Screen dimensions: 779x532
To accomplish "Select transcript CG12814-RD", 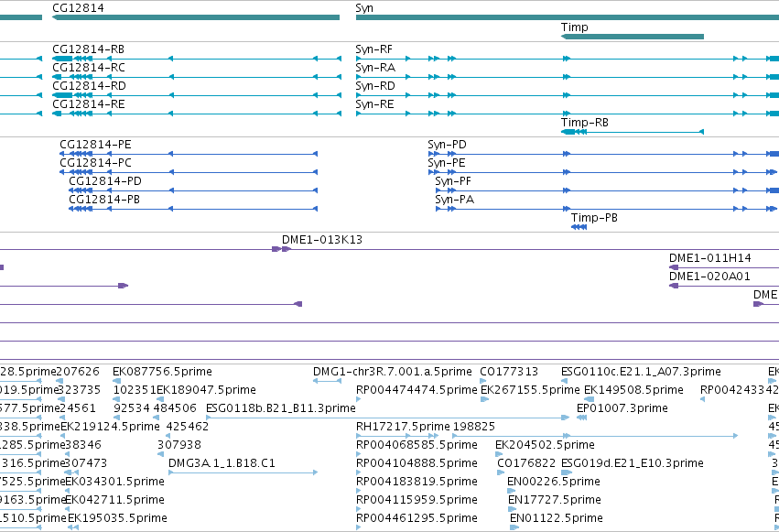I will pyautogui.click(x=89, y=86).
